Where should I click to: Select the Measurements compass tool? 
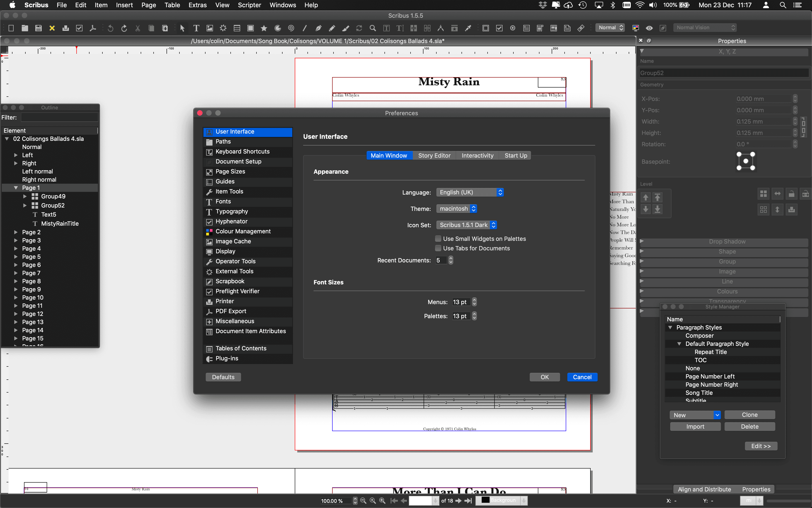click(441, 28)
